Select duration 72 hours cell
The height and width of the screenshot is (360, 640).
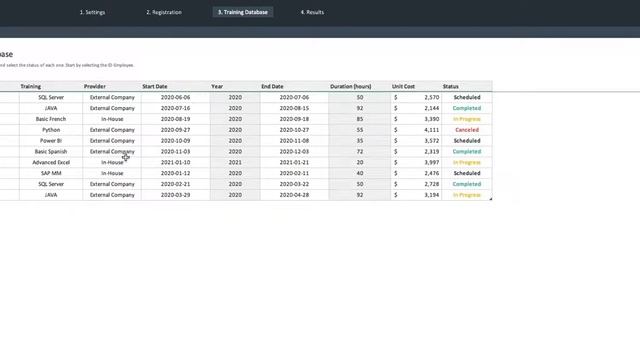pos(360,151)
